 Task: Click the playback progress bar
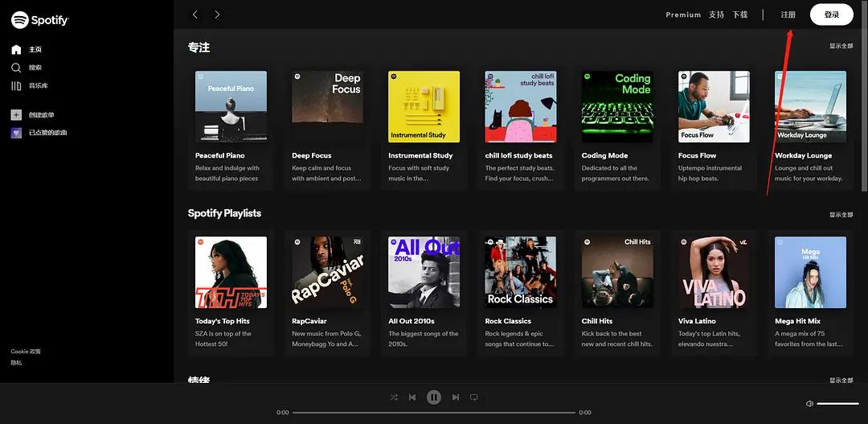click(433, 413)
